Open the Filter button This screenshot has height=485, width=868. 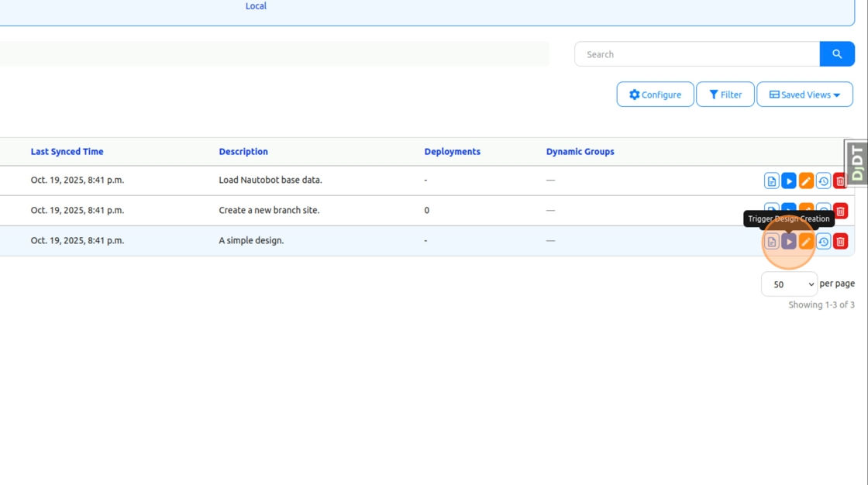(725, 95)
